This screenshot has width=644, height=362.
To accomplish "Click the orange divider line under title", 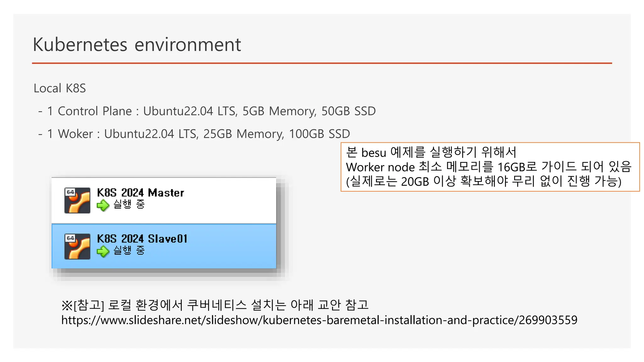I will [322, 63].
